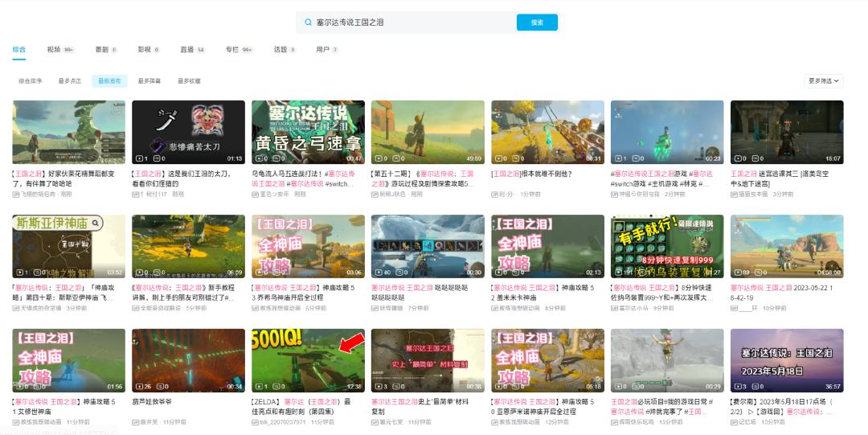The width and height of the screenshot is (868, 435).
Task: Open video title 神庙攻略 53 乔希乌神庙
Action: coord(303,293)
